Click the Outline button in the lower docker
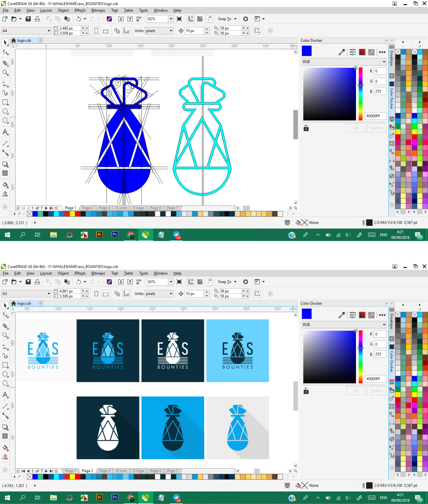The image size is (428, 504). tap(377, 391)
